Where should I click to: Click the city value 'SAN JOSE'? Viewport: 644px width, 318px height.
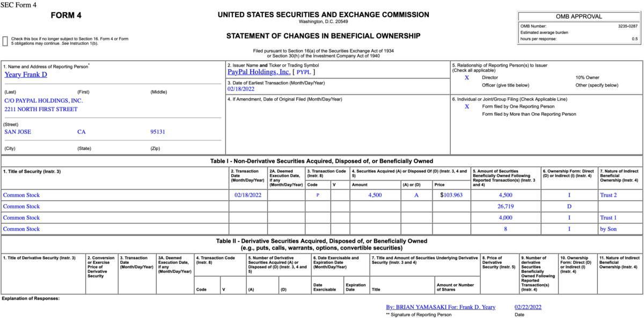click(x=17, y=131)
